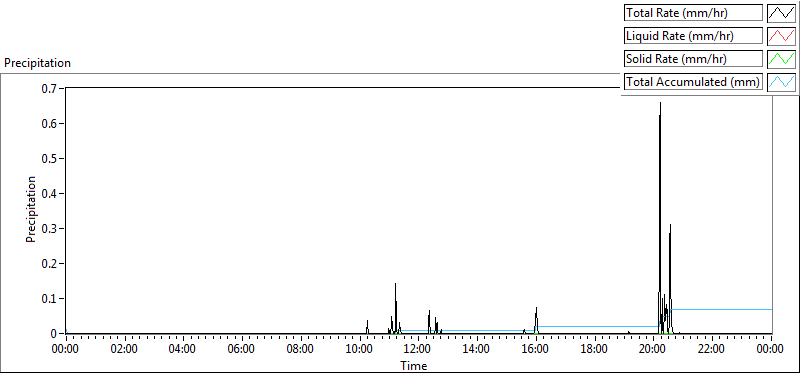Click the Precipitation title above the graph
Image resolution: width=800 pixels, height=373 pixels.
pyautogui.click(x=37, y=63)
